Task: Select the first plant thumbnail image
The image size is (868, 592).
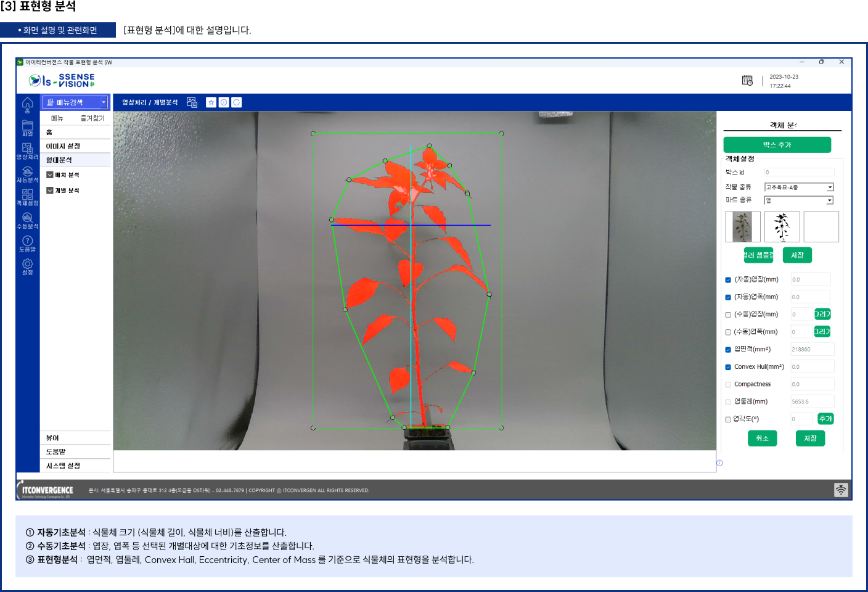Action: point(742,226)
